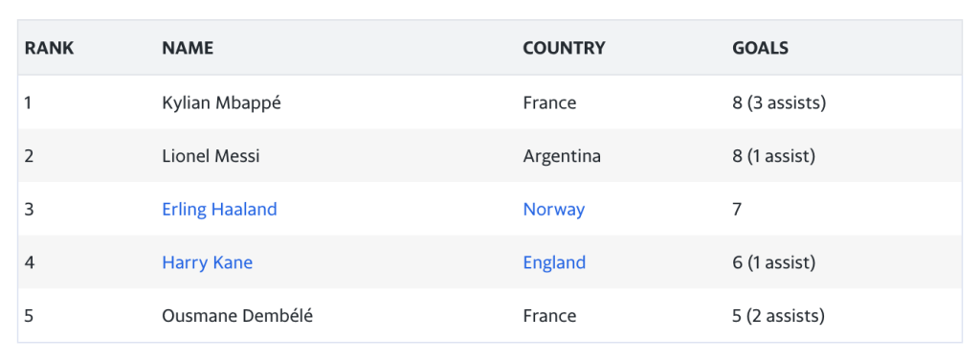This screenshot has height=361, width=980.
Task: Click Haaland's goals value 7
Action: (737, 209)
